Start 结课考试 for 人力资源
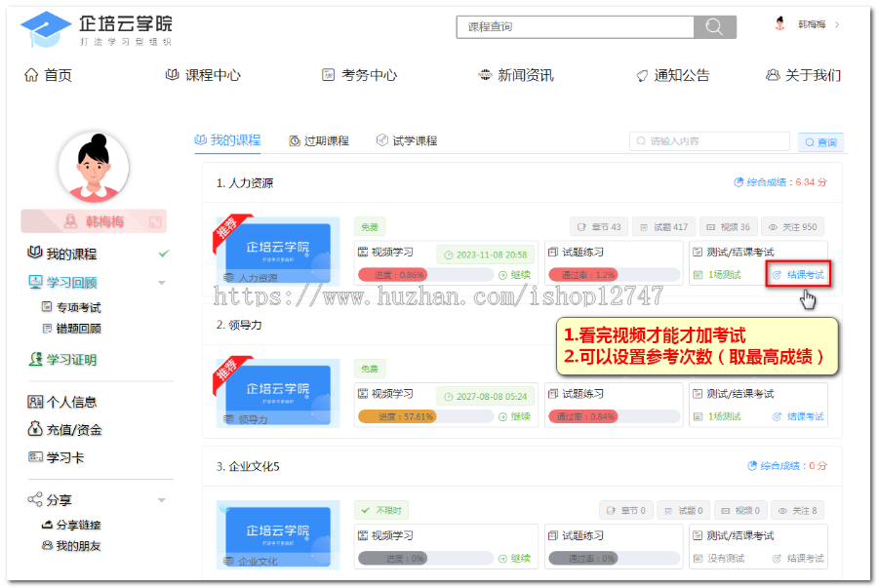 click(x=798, y=275)
